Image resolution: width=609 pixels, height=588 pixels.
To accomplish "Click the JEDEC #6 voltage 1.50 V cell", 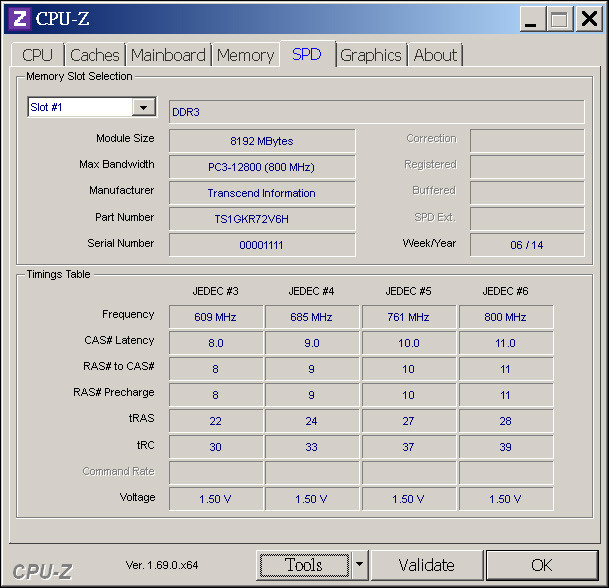I will click(x=506, y=499).
